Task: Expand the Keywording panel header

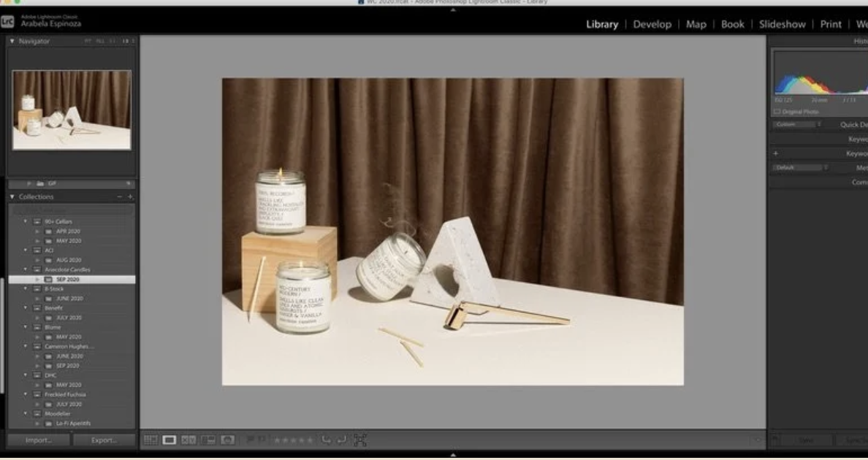Action: coord(858,139)
